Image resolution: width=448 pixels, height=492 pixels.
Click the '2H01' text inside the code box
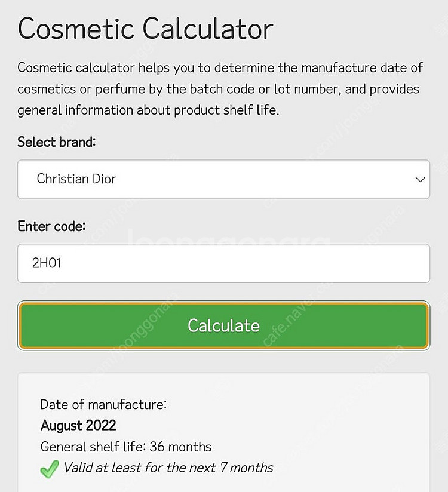pyautogui.click(x=47, y=263)
